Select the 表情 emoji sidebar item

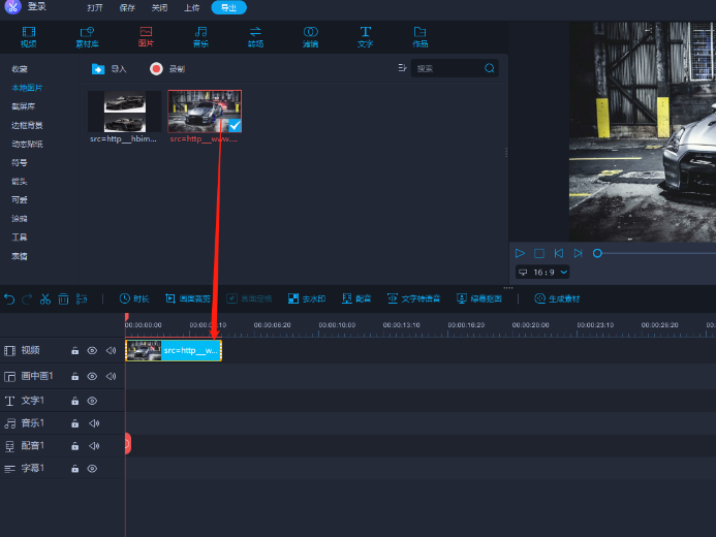[19, 256]
